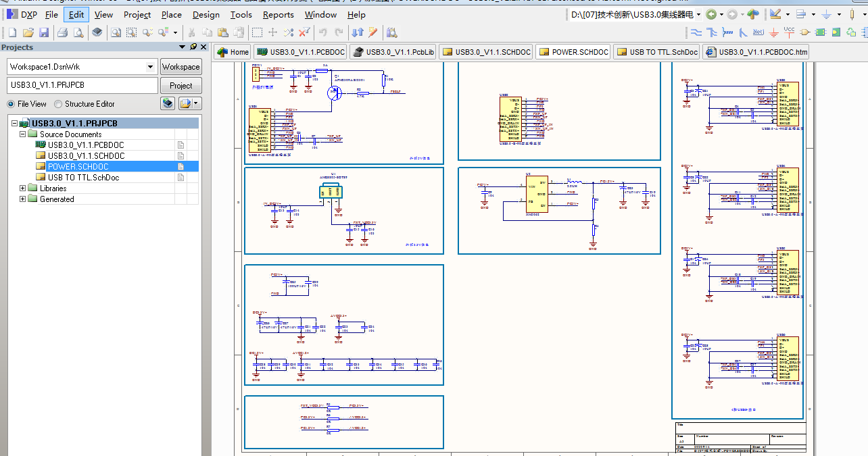Select USB3.0_V1.1.PCBDOC in the project tree
This screenshot has width=868, height=456.
(x=86, y=145)
